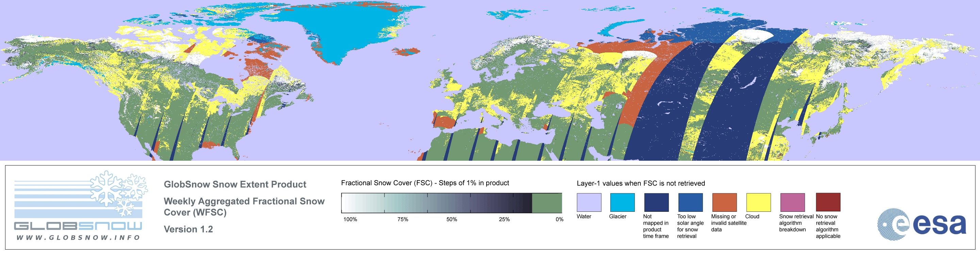Click the 25% scale label
The image size is (980, 254).
[504, 219]
